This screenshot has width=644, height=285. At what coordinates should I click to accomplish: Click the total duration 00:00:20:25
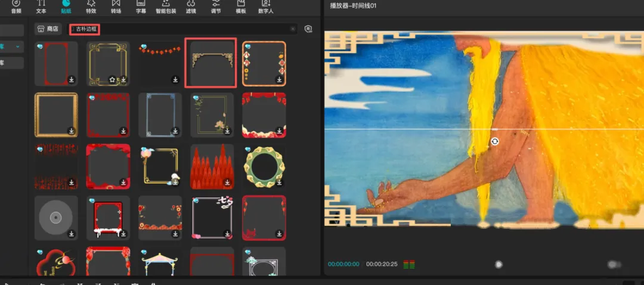382,264
